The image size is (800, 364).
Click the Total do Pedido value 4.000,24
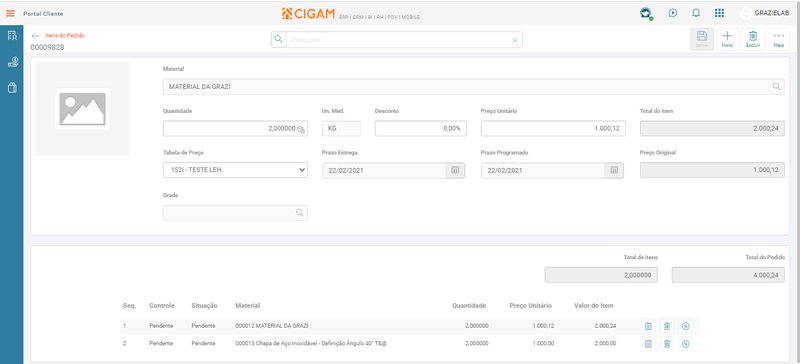point(728,275)
